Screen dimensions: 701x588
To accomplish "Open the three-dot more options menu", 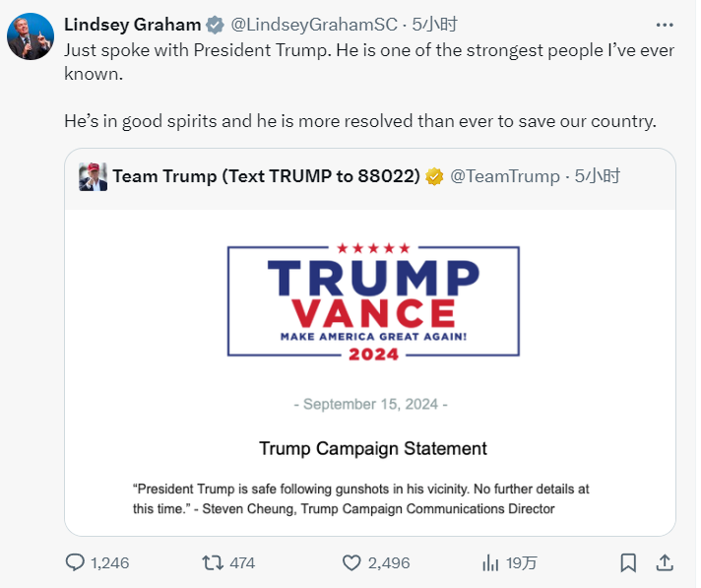I will pos(665,25).
